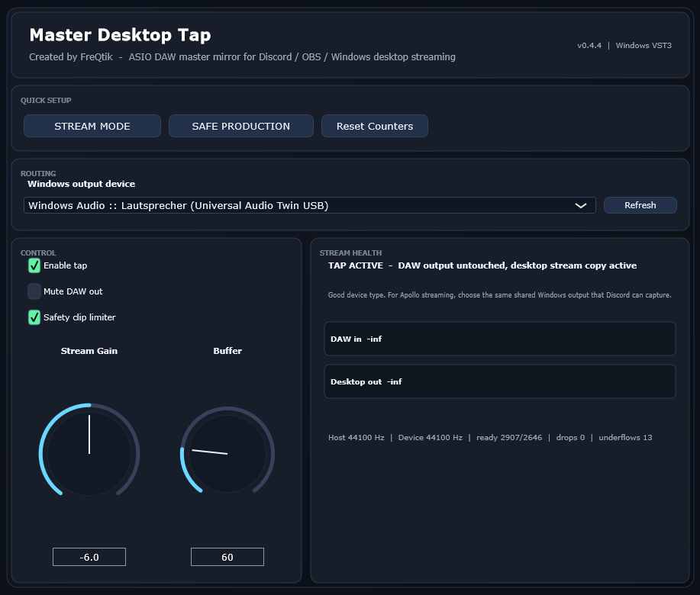Click the underflows 13 counter

[x=625, y=438]
